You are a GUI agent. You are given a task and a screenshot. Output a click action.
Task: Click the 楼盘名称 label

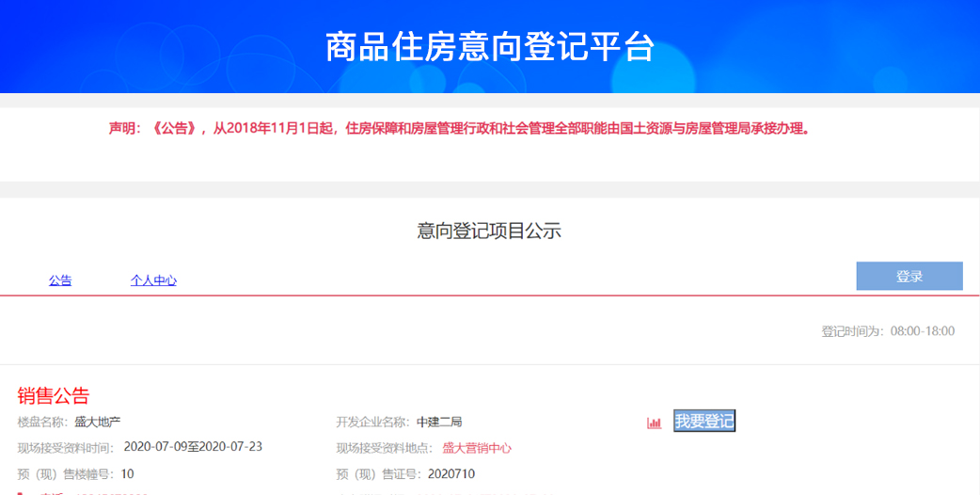[42, 422]
